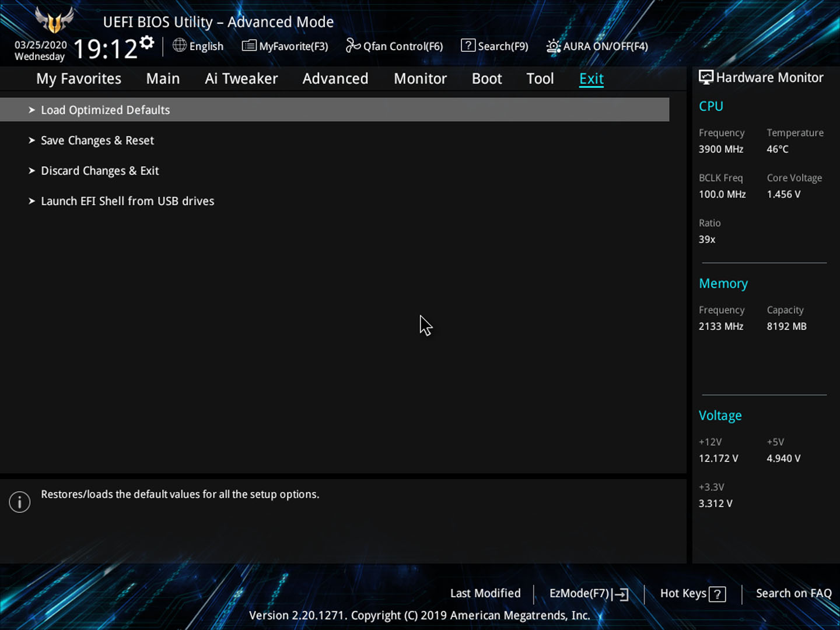This screenshot has height=630, width=840.
Task: Expand Save Changes & Reset arrow
Action: click(32, 141)
